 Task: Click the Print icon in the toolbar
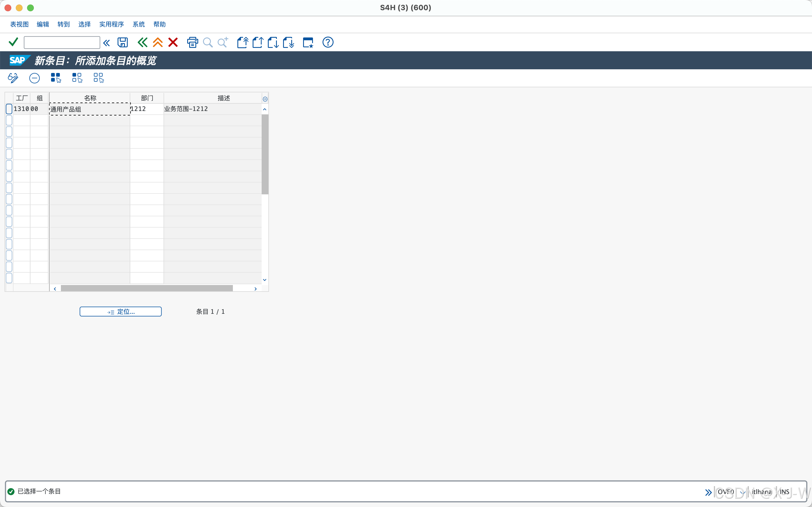[x=192, y=43]
